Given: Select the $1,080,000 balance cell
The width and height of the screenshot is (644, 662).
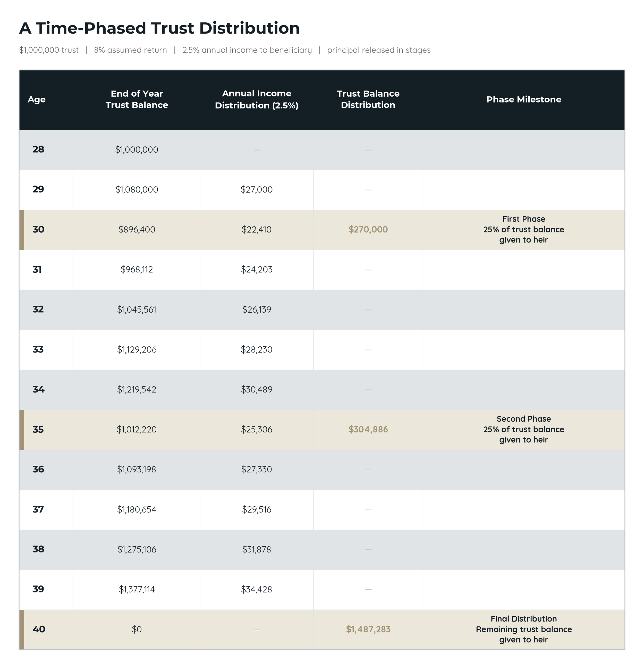Looking at the screenshot, I should 137,189.
